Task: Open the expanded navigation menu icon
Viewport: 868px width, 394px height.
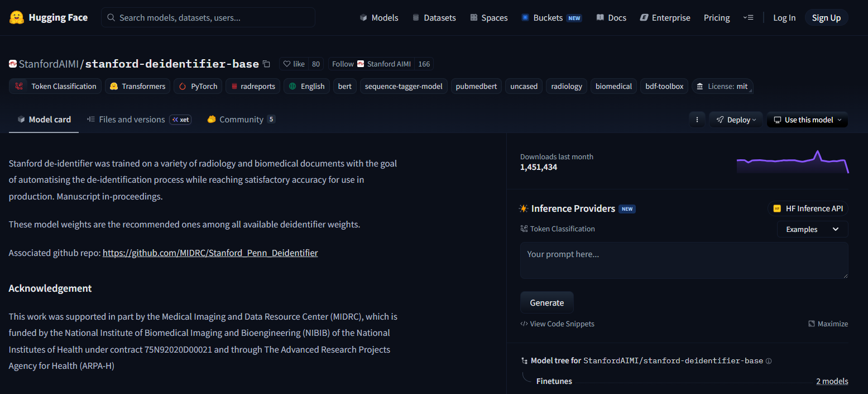Action: coord(749,18)
